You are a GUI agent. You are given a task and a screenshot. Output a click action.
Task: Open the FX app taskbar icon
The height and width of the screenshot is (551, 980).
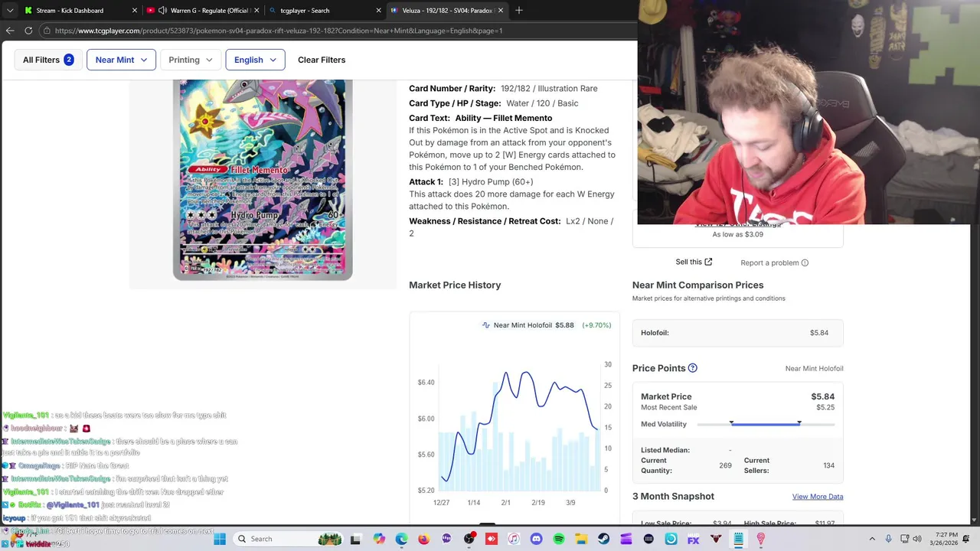tap(694, 539)
